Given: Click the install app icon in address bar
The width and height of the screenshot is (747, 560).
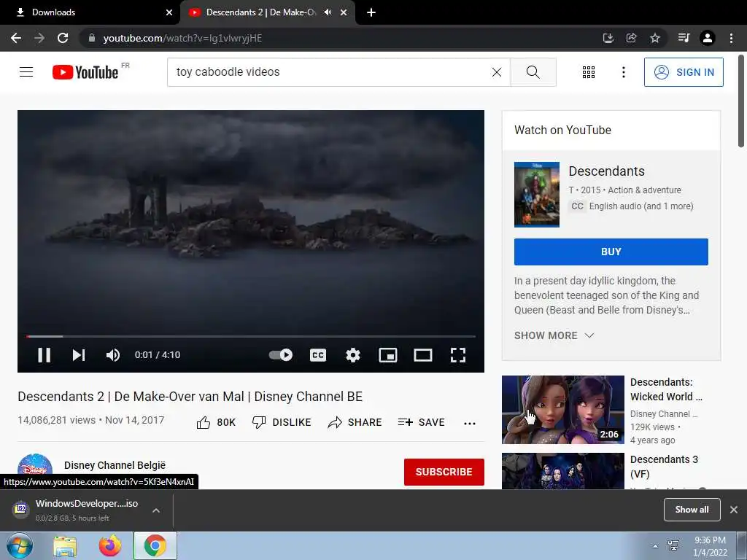Looking at the screenshot, I should (x=608, y=38).
